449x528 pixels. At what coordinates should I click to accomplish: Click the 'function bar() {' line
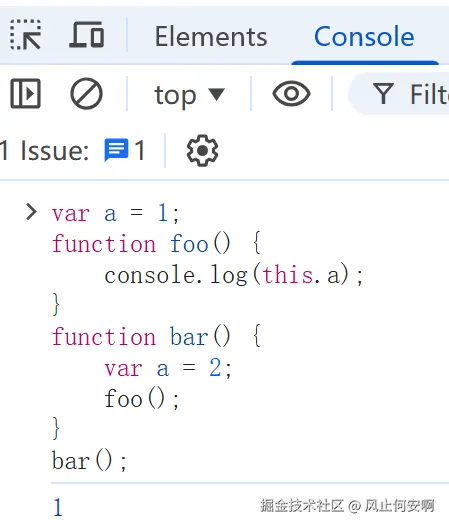(x=157, y=337)
